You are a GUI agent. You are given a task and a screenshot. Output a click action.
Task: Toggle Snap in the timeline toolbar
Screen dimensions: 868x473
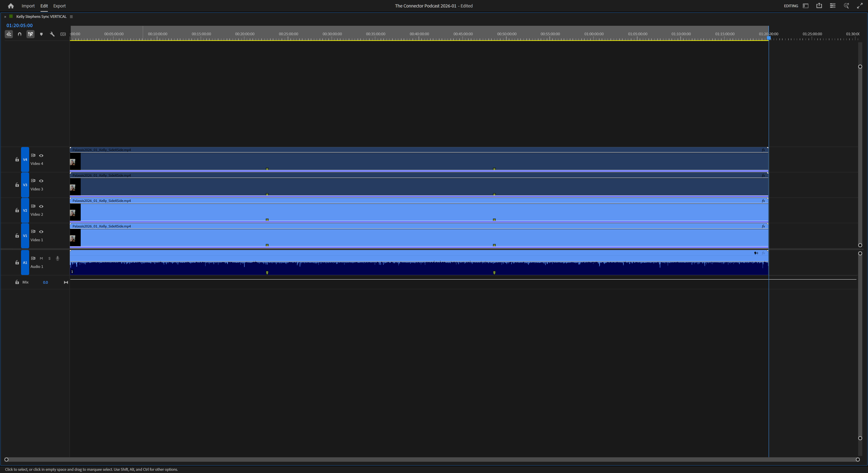pyautogui.click(x=19, y=34)
